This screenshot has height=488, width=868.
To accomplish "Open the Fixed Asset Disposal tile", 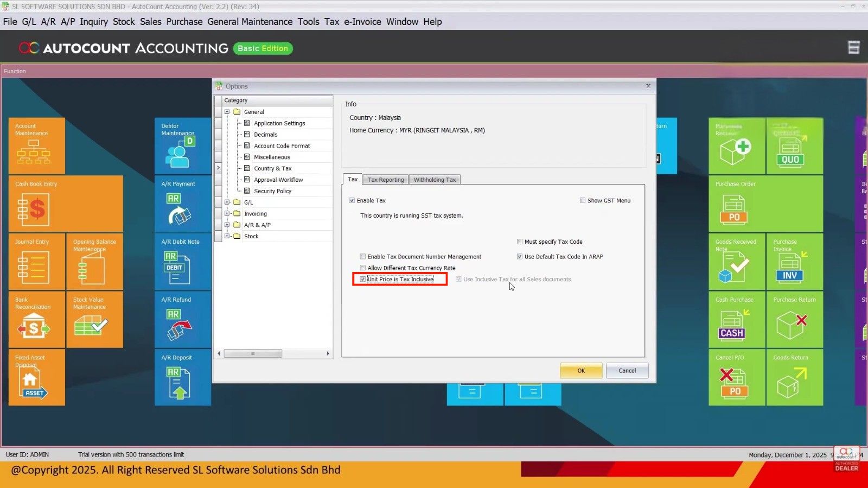I will (37, 377).
